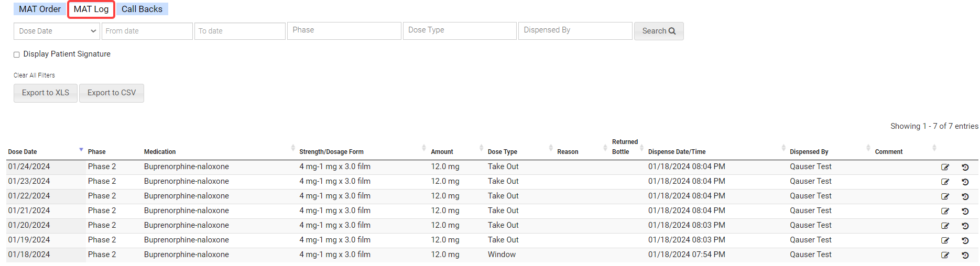Revert the 01/24/2024 dose entry
The width and height of the screenshot is (980, 266).
pyautogui.click(x=965, y=168)
